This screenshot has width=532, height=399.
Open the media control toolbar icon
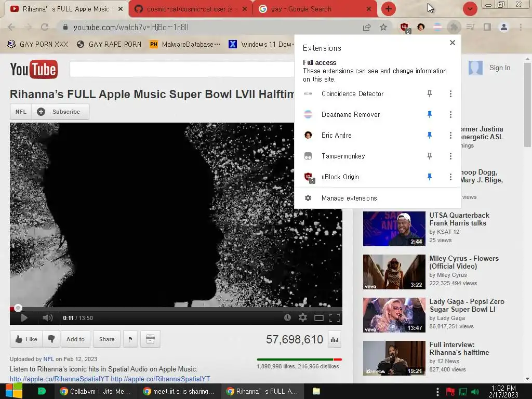coord(470,27)
